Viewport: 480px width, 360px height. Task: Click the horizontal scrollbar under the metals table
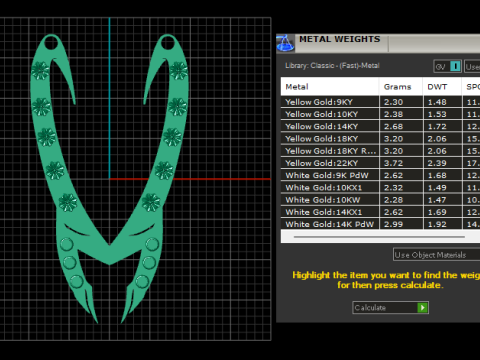click(379, 237)
